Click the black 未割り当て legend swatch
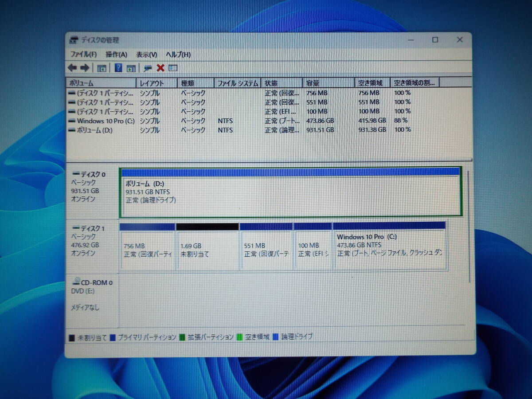Screen dimensions: 532x399 [x=72, y=338]
